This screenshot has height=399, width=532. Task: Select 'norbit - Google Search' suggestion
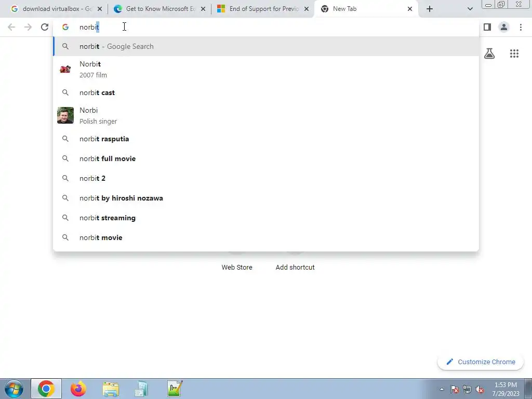pos(266,46)
